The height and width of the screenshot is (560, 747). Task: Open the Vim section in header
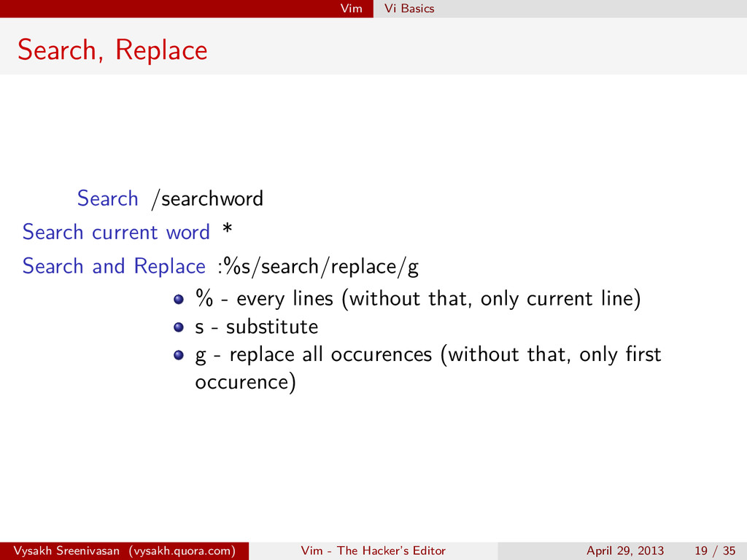pos(351,9)
